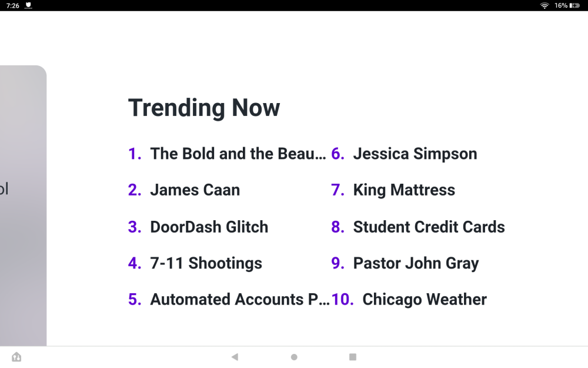Open 7-11 Shootings trending search

206,263
